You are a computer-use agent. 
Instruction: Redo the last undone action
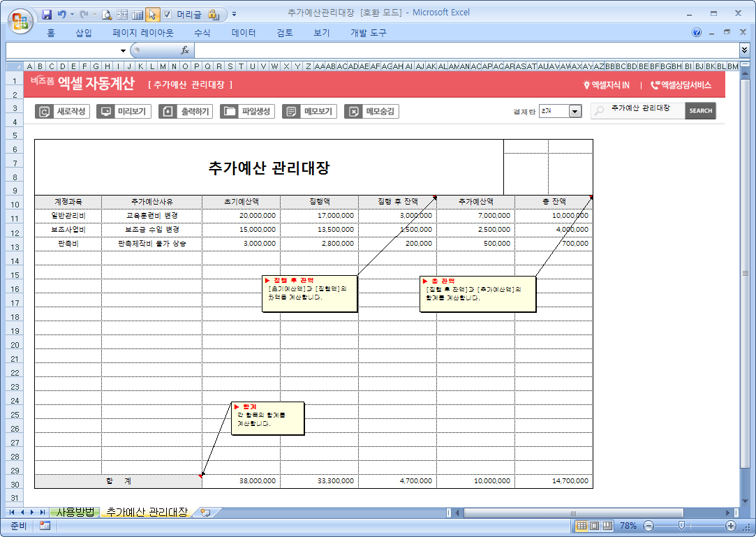click(x=84, y=15)
